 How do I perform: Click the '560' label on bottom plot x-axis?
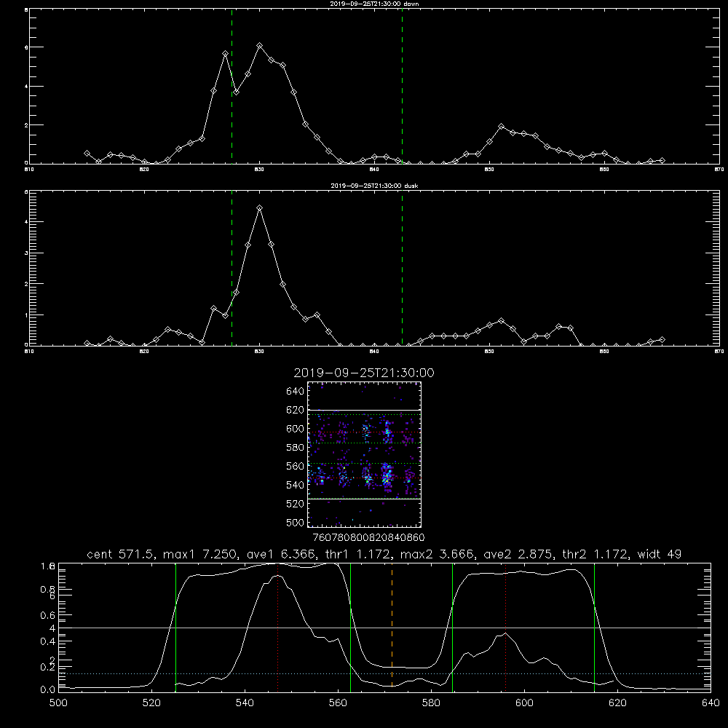(x=338, y=703)
